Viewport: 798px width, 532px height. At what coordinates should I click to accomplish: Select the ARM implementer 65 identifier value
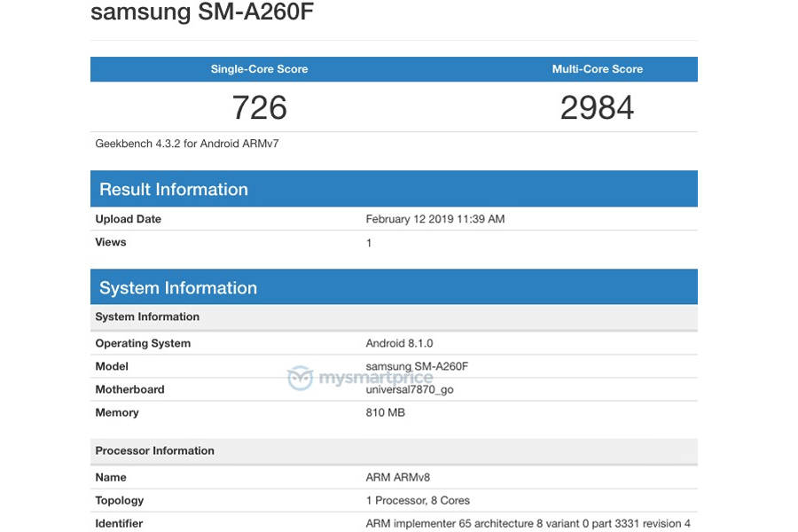click(x=528, y=523)
